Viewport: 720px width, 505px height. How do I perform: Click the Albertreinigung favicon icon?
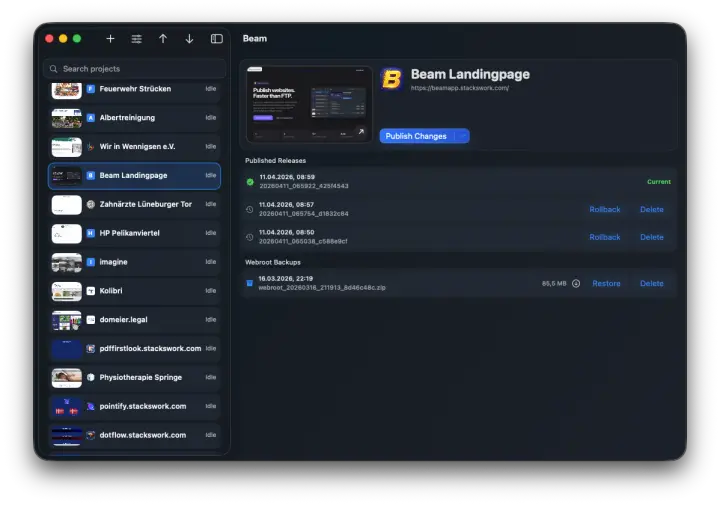[91, 118]
